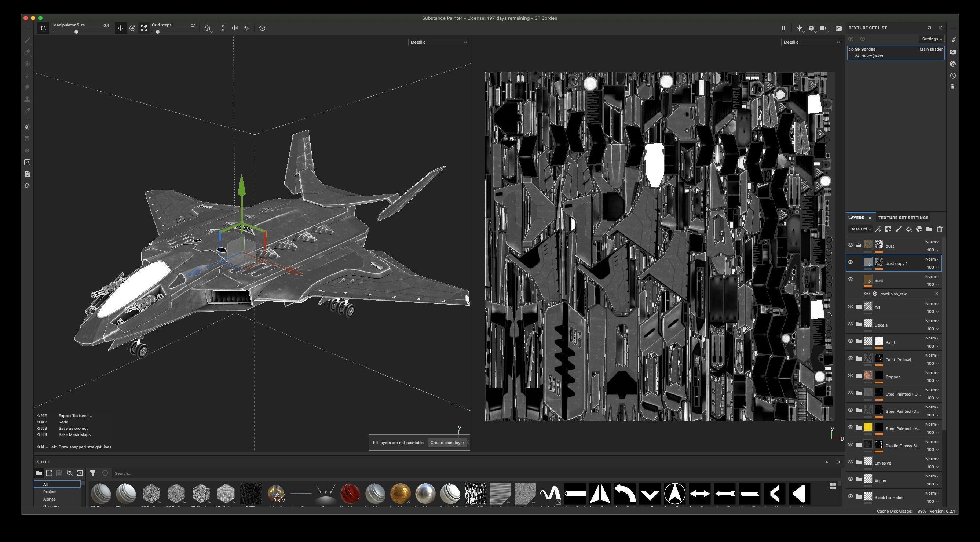Delete selected layer with trash icon
This screenshot has height=542, width=980.
point(940,229)
